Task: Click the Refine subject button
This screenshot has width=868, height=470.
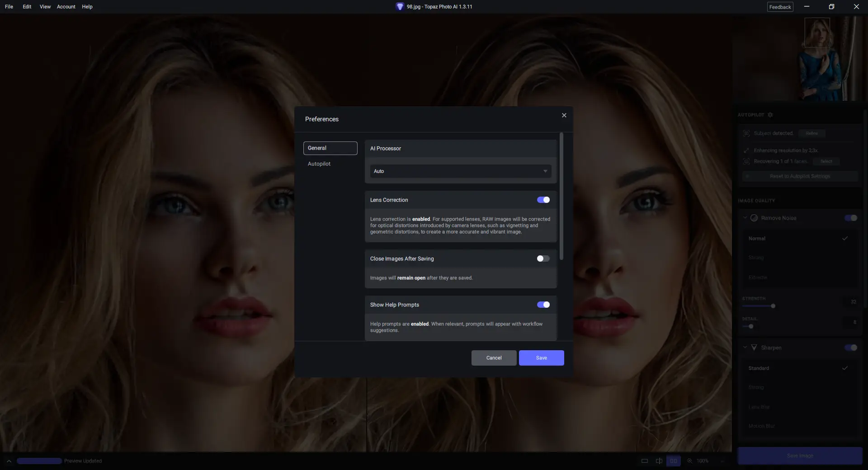Action: (812, 133)
